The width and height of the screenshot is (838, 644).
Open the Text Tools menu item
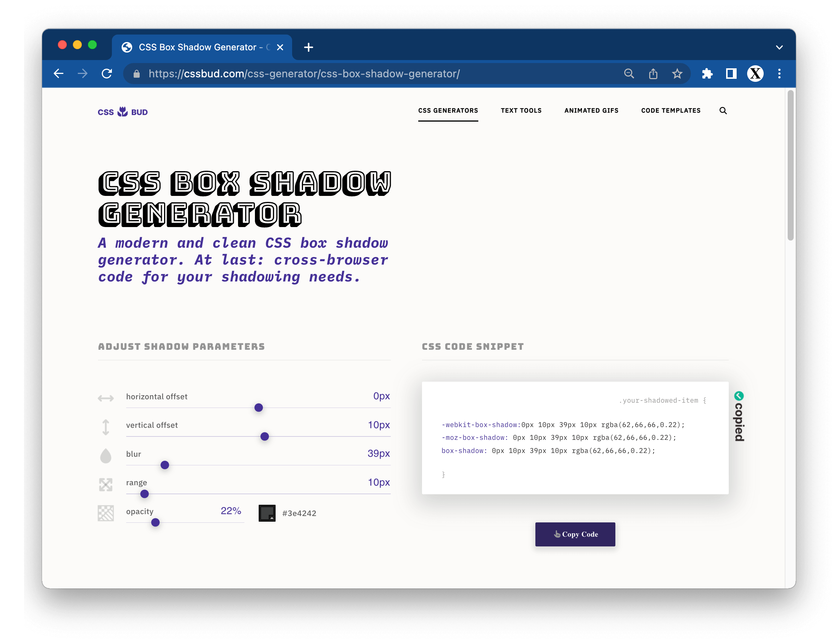pyautogui.click(x=521, y=111)
